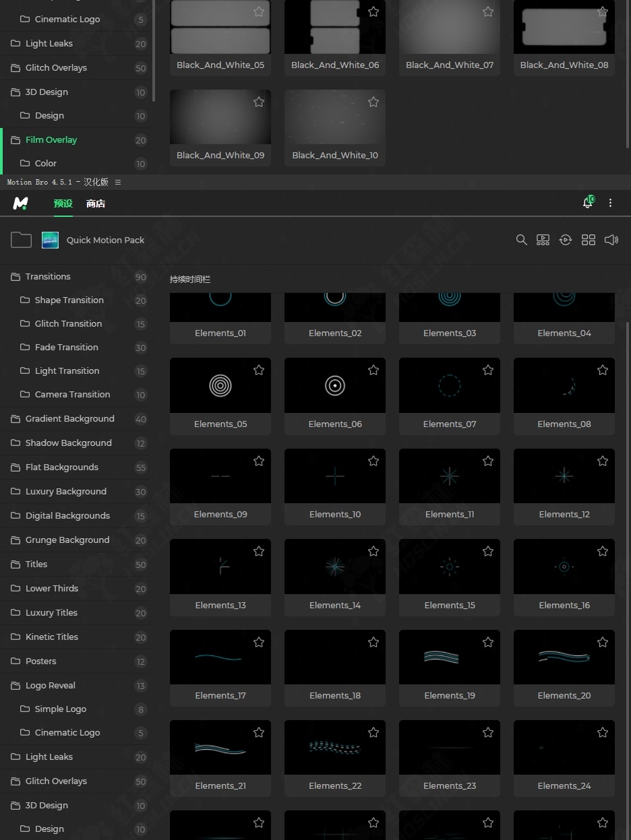Open notifications via the bell icon
The height and width of the screenshot is (840, 631).
(587, 203)
